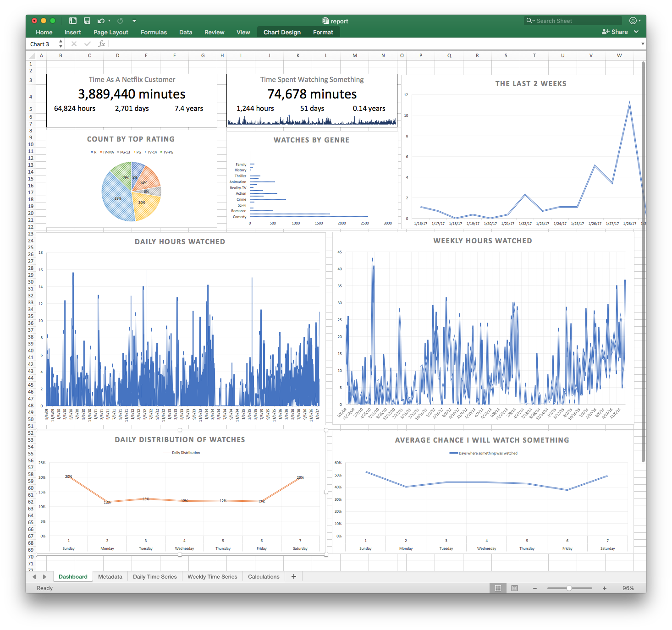Click the Daily Distribution Of Watches chart title

[180, 439]
